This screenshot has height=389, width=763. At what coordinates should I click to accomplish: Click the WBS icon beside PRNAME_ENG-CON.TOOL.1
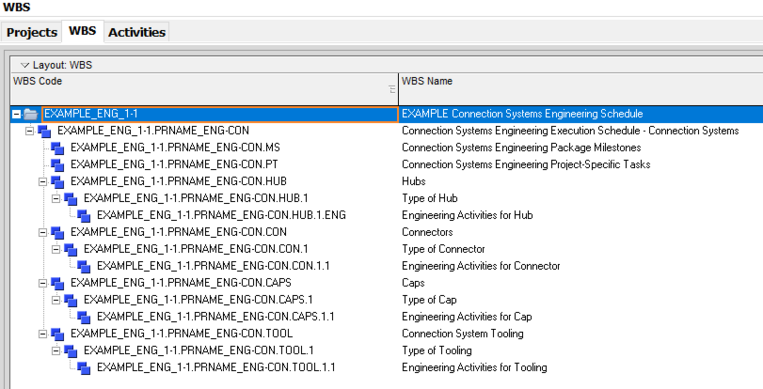coord(71,352)
